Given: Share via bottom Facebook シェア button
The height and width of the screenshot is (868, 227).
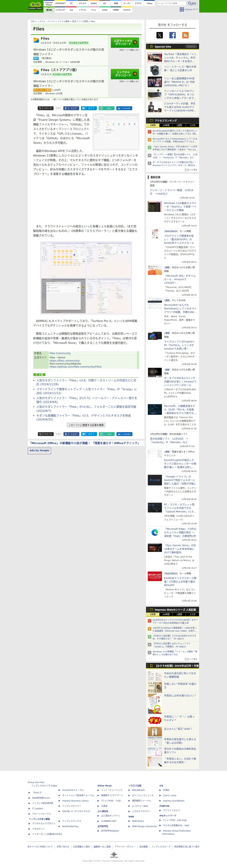Looking at the screenshot, I should [x=71, y=434].
